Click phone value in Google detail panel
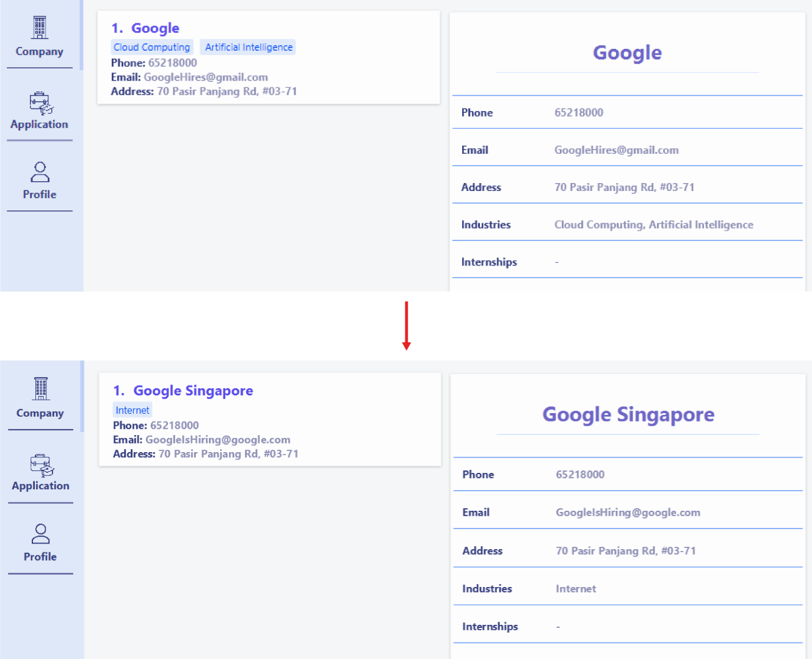The height and width of the screenshot is (659, 812). pos(579,112)
